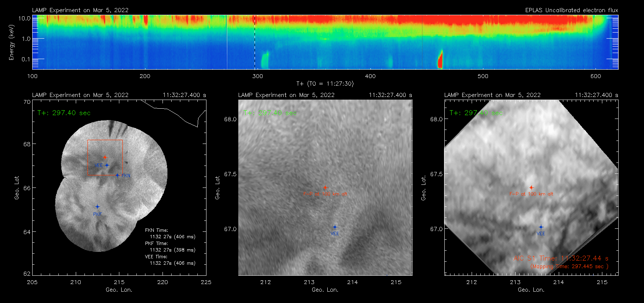This screenshot has height=303, width=644.
Task: Click the VEE station cross in the all-sky map
Action: tap(107, 165)
